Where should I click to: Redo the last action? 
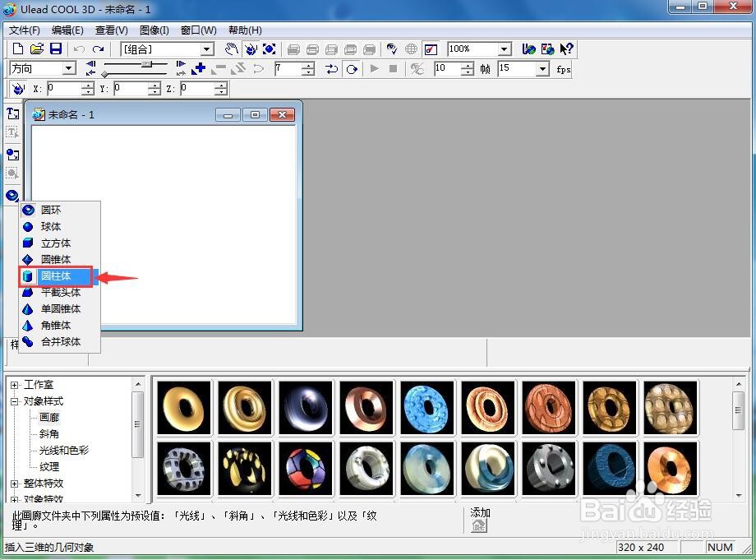(x=99, y=49)
